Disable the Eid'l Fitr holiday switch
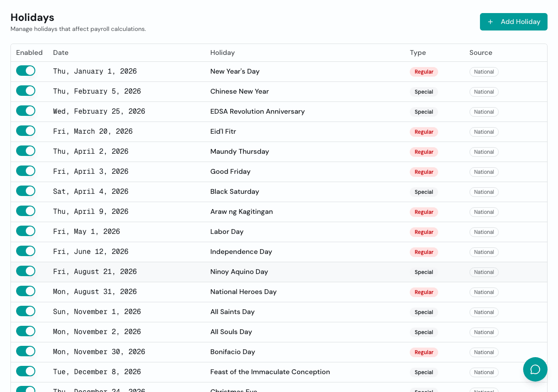 click(26, 131)
